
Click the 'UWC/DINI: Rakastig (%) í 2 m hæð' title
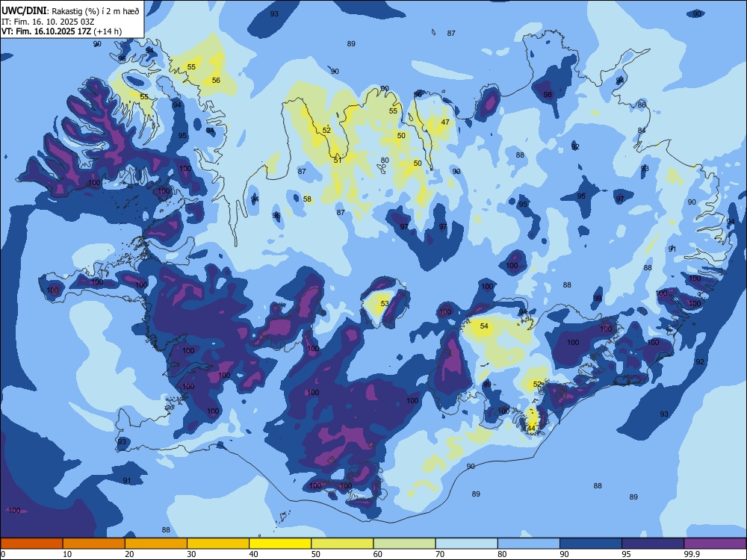click(x=70, y=11)
